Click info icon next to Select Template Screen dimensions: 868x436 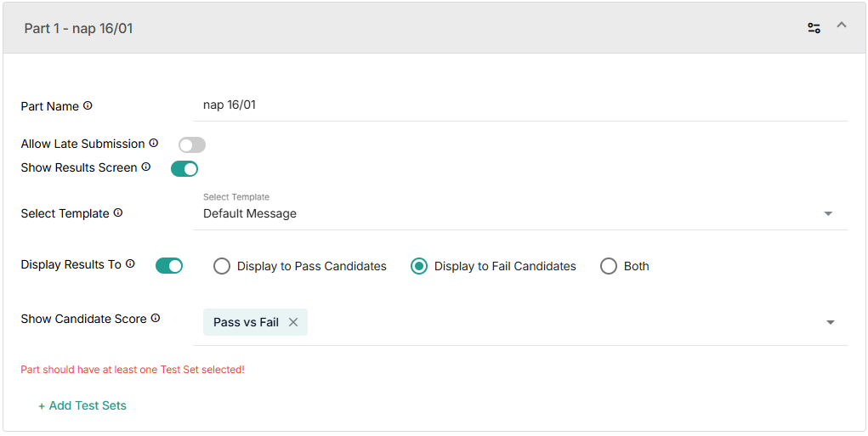pyautogui.click(x=118, y=213)
